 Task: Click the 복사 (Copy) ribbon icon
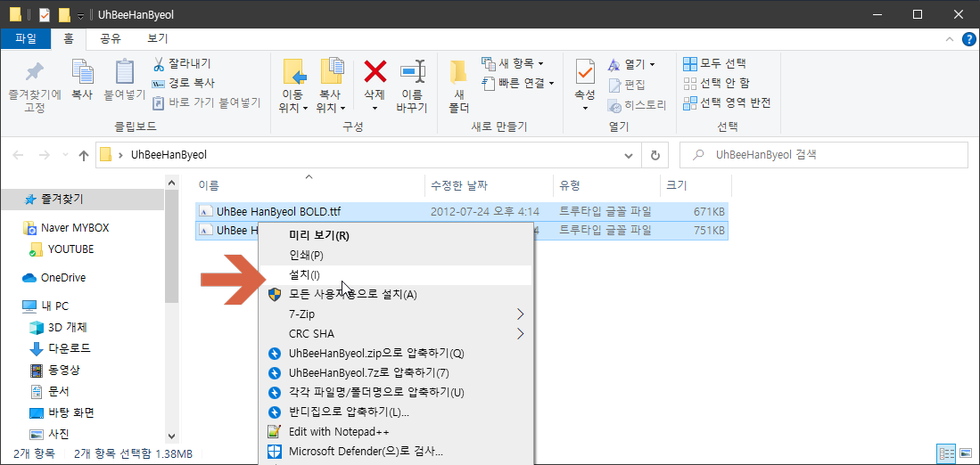coord(82,72)
